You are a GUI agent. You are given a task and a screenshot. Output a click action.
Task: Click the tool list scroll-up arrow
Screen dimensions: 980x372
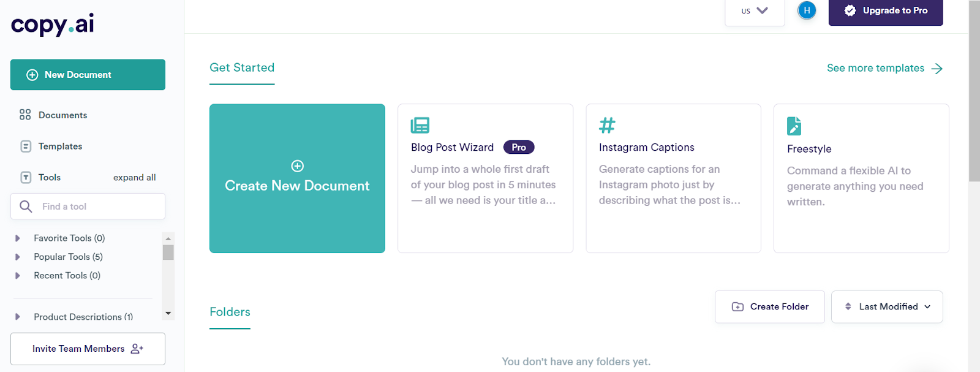click(168, 238)
